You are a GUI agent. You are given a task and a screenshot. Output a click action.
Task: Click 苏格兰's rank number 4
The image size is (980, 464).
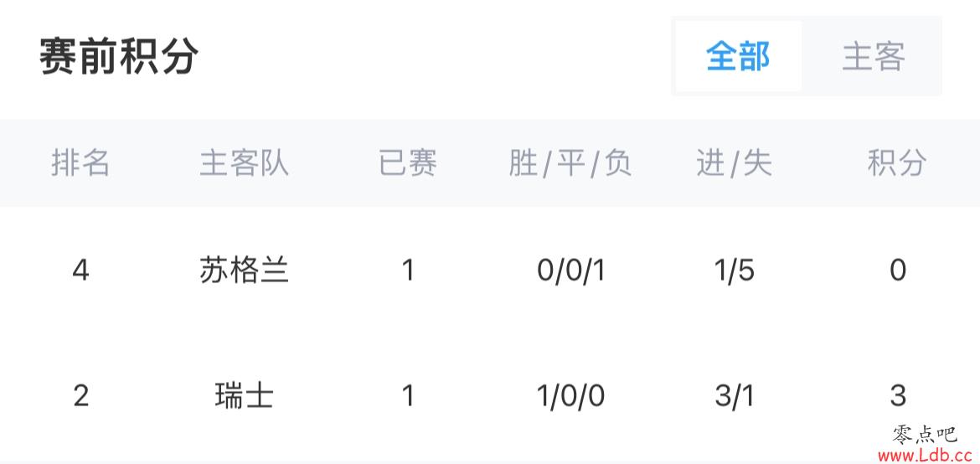pos(80,271)
